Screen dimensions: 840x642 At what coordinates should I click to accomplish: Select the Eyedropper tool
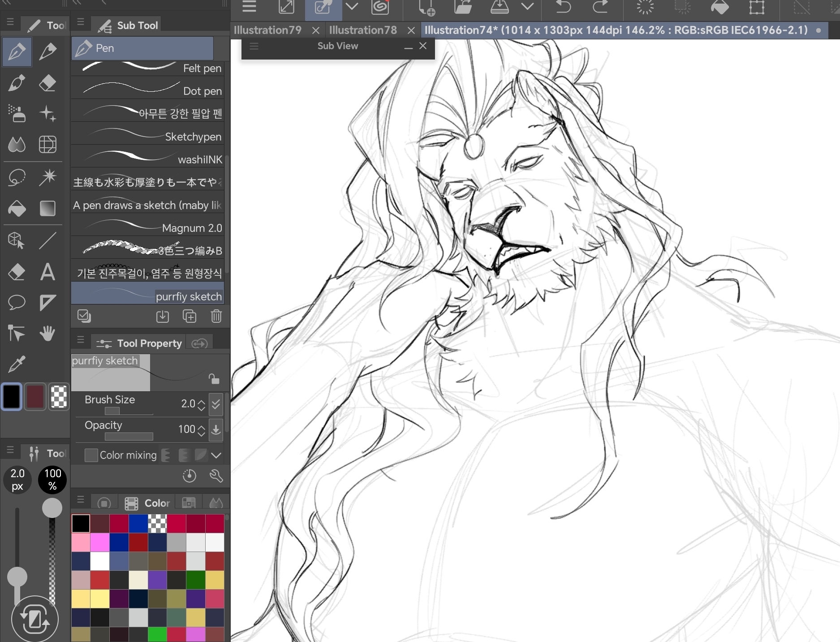[17, 364]
